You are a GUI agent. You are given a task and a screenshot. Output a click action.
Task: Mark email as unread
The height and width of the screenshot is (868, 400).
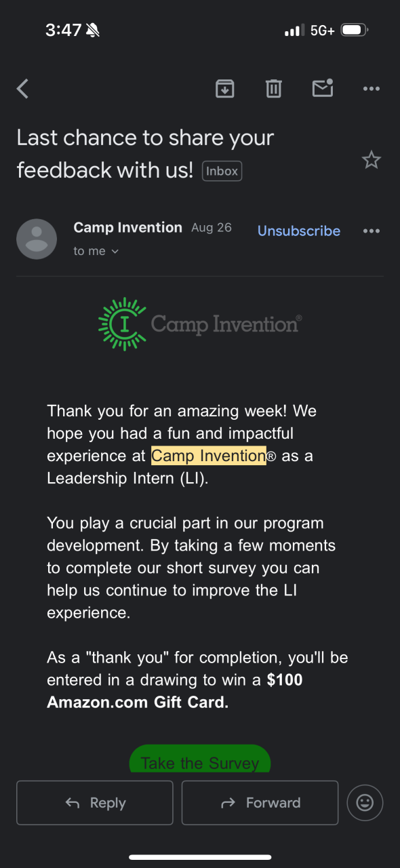tap(323, 88)
